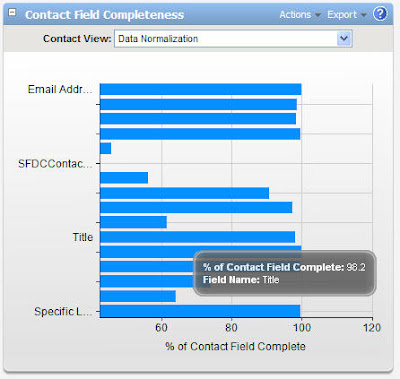Click the Title field bar
400x379 pixels.
coord(198,237)
